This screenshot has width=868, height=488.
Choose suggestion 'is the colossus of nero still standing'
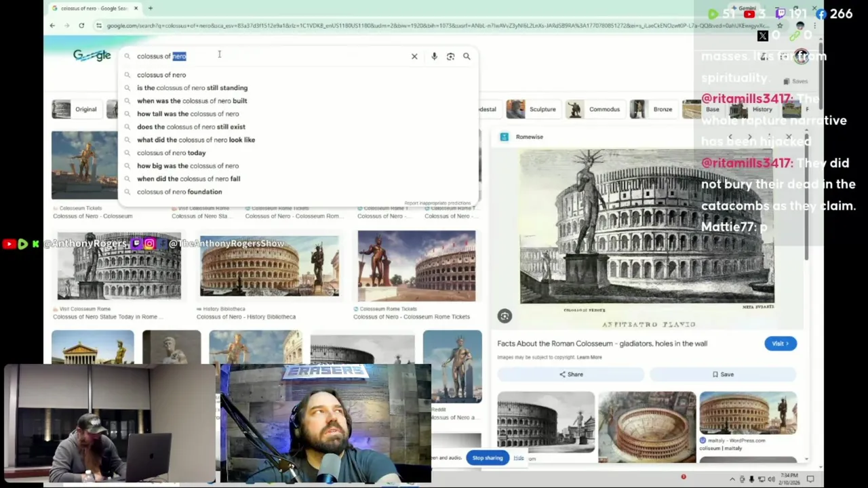coord(298,87)
